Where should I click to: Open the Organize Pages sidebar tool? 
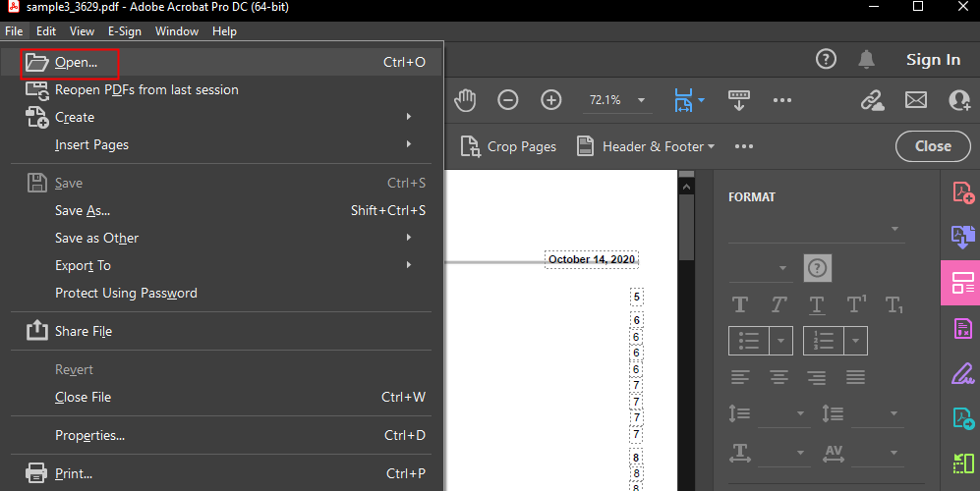[x=962, y=463]
